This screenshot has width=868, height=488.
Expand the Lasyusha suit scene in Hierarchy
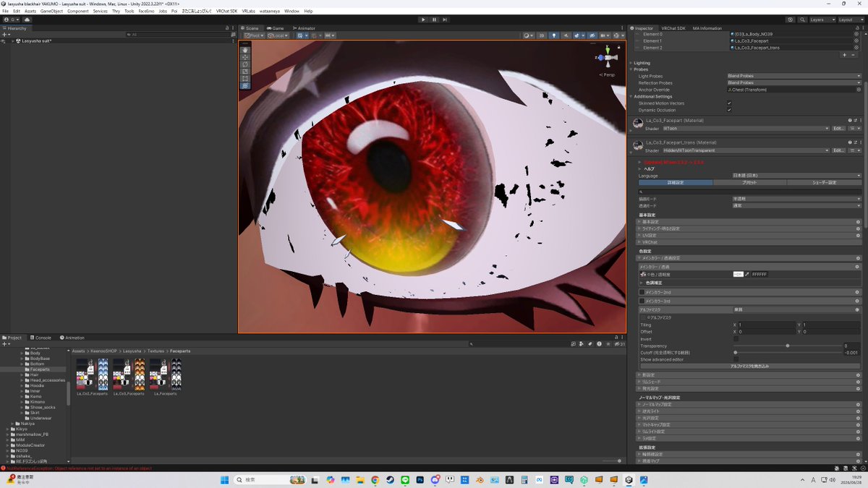pyautogui.click(x=12, y=41)
